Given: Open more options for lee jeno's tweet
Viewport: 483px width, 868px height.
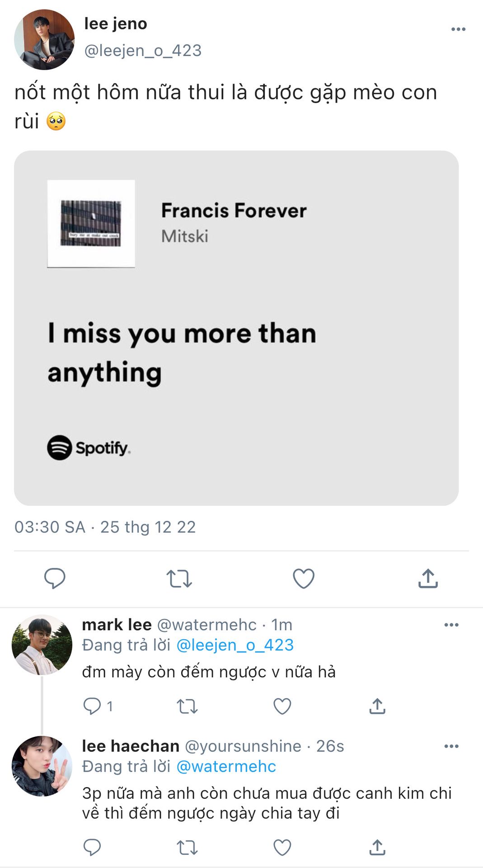Looking at the screenshot, I should click(458, 29).
